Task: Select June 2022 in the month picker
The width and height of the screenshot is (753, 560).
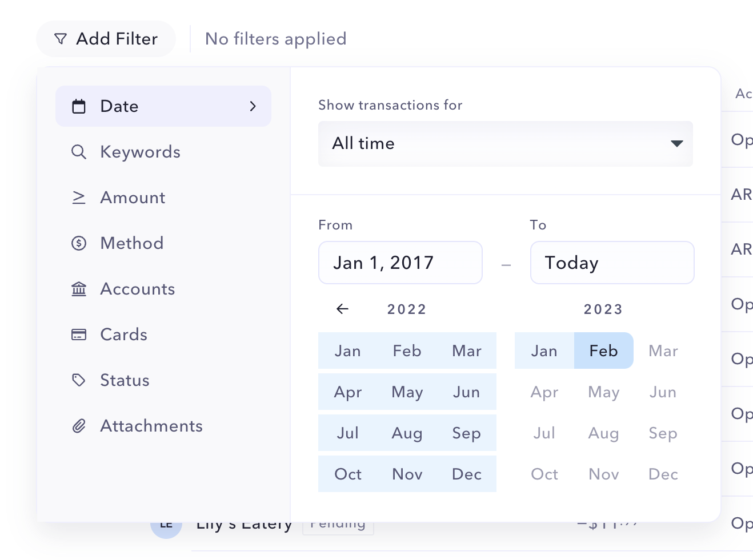Action: [x=466, y=392]
